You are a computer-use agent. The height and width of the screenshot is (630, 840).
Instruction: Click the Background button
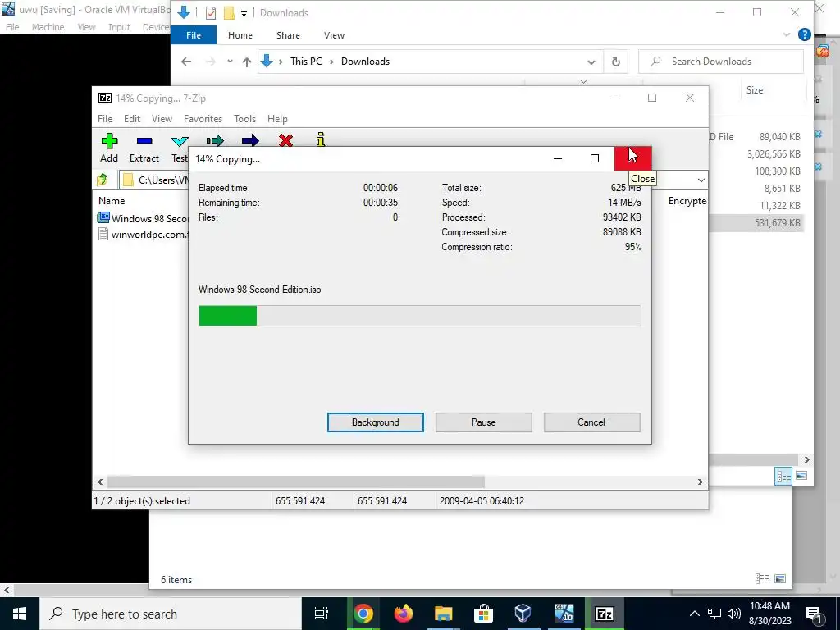point(376,422)
